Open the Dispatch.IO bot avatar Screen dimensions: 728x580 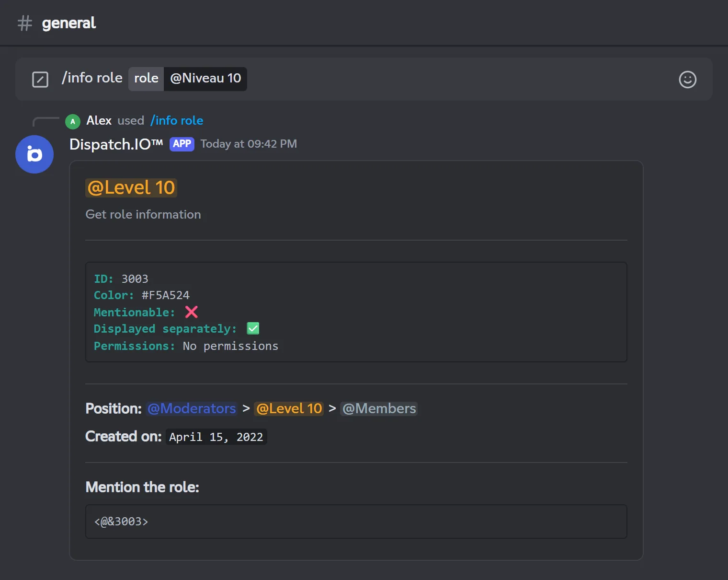[x=34, y=154]
